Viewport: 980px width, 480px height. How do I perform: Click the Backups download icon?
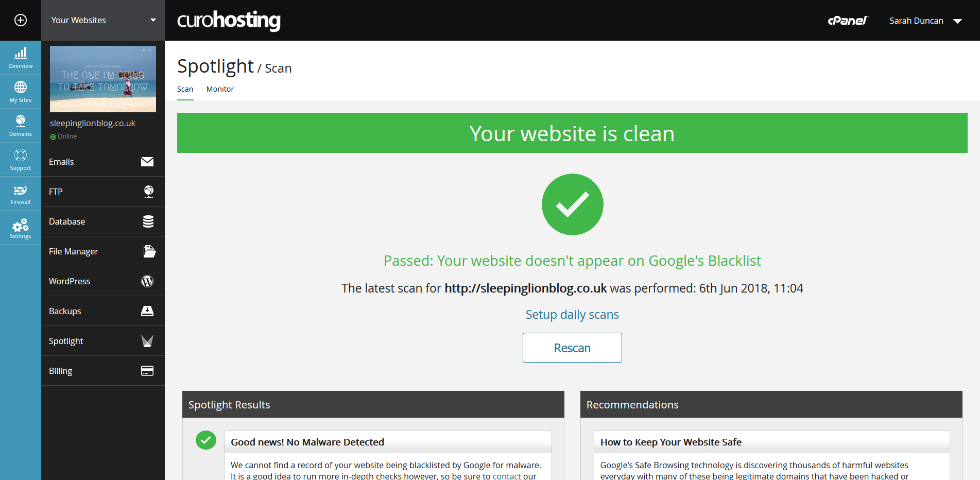(x=147, y=311)
